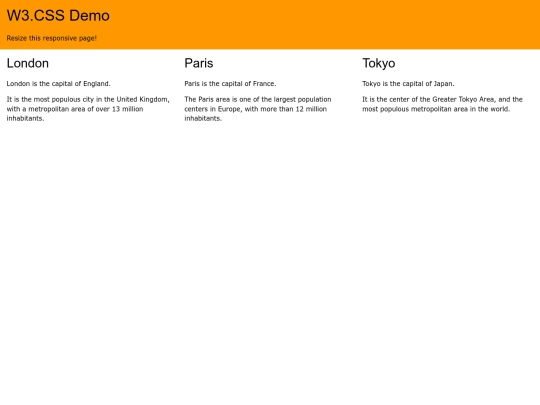Select the Tokyo heading

tap(378, 63)
